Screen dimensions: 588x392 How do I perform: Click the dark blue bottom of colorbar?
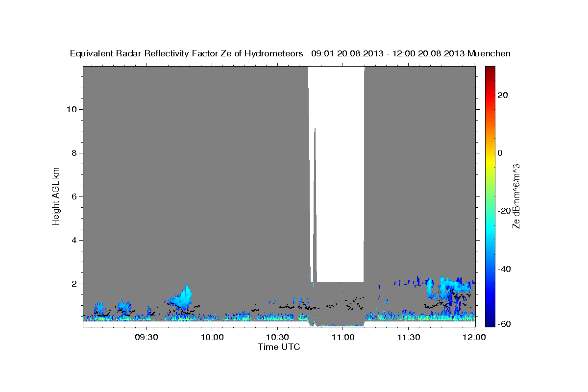pos(490,321)
